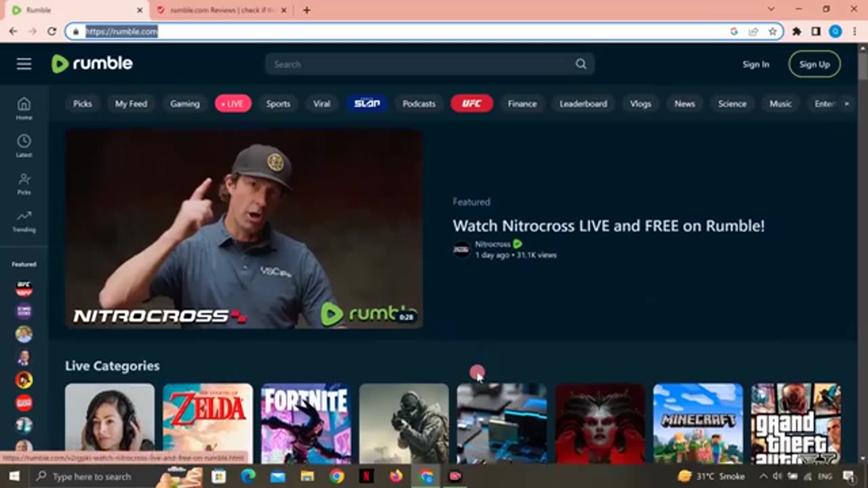Switch to the rumble.com Reviews tab

tap(222, 10)
